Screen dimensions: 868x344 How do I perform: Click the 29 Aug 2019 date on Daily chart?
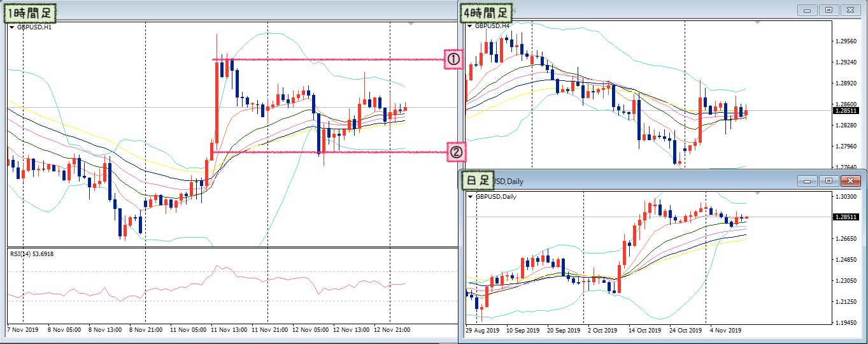[x=483, y=331]
